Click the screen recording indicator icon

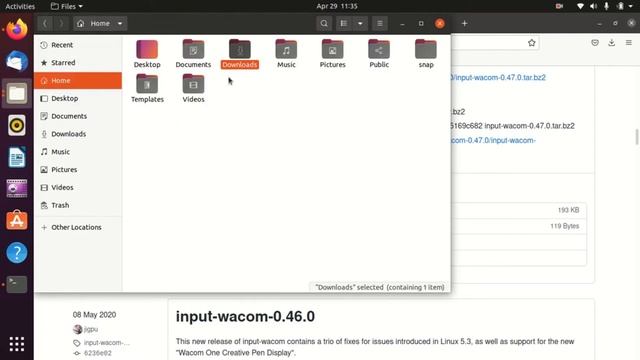(559, 6)
